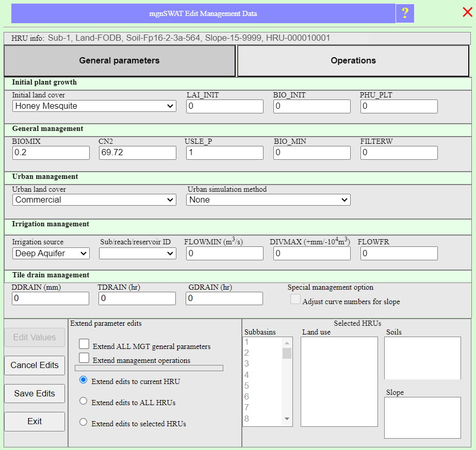Click the Slope list box
476x450 pixels.
(x=422, y=418)
